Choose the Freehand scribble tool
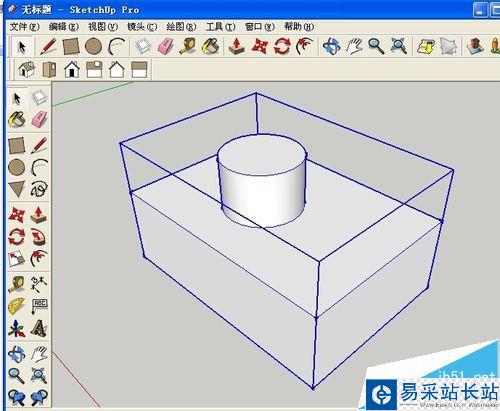Screen dimensions: 500x411 [39, 189]
